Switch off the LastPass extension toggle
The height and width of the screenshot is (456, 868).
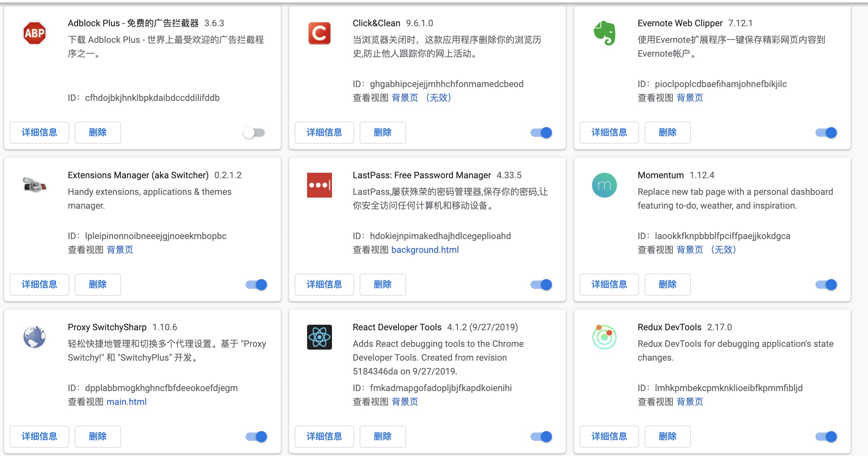point(541,285)
